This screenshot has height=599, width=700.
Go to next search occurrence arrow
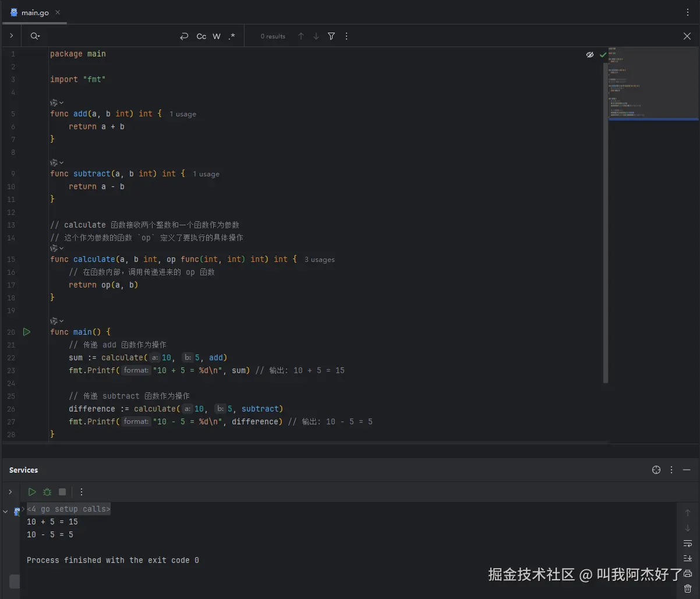316,36
